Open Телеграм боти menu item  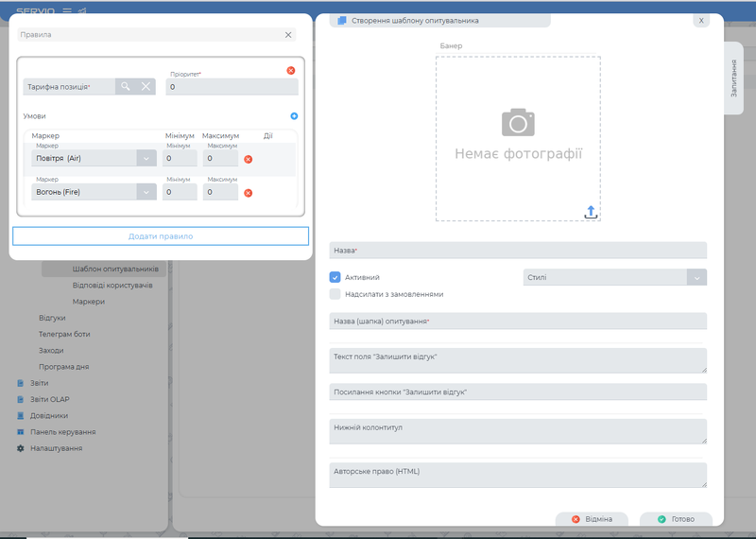[x=64, y=334]
